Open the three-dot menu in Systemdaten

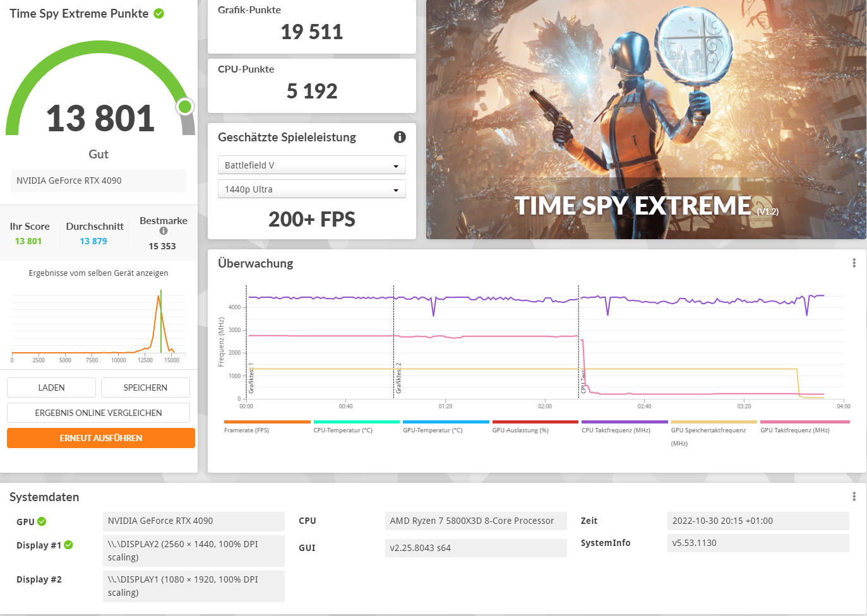854,497
